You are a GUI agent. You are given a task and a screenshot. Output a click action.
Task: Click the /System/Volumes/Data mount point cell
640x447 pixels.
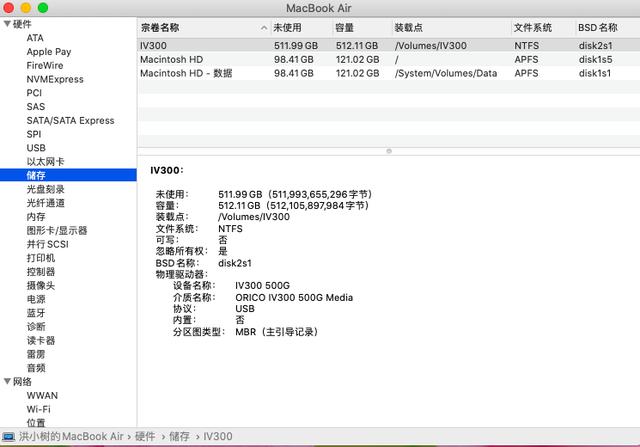coord(446,73)
